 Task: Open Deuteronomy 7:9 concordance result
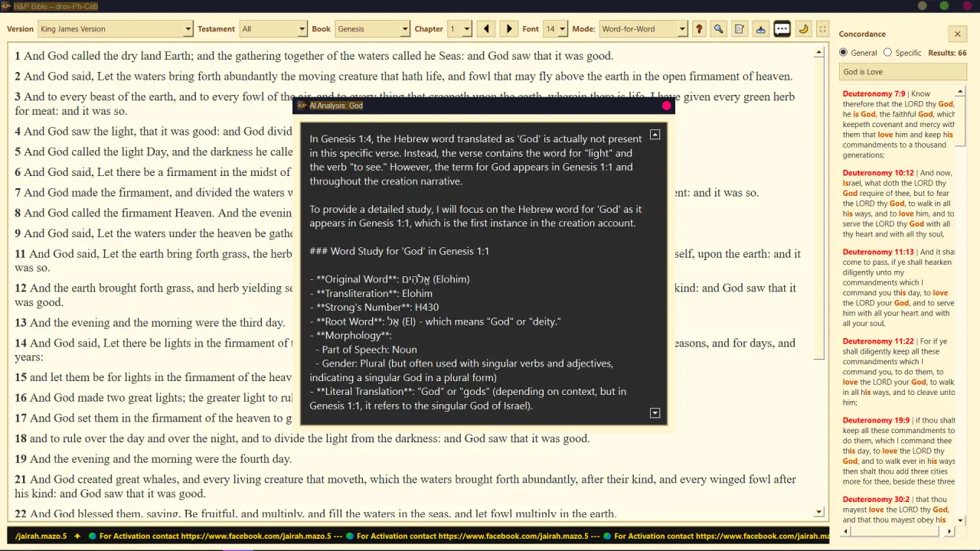(874, 93)
